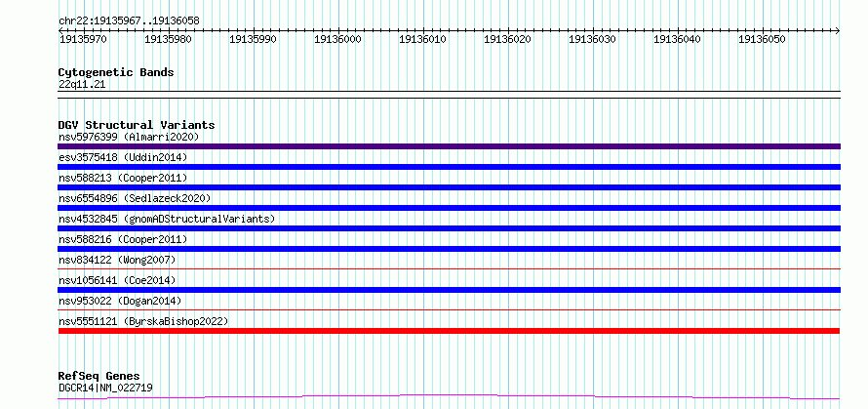This screenshot has height=409, width=868.
Task: Click the DGV Structural Variants track title
Action: click(x=137, y=125)
